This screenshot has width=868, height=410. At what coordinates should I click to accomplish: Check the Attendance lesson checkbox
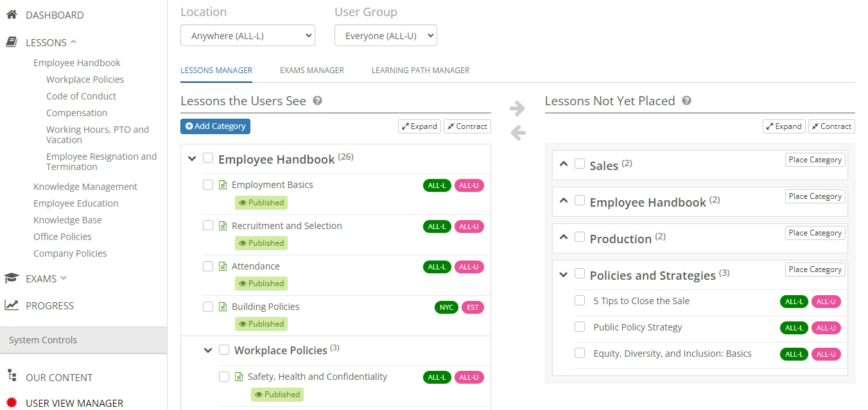(208, 266)
